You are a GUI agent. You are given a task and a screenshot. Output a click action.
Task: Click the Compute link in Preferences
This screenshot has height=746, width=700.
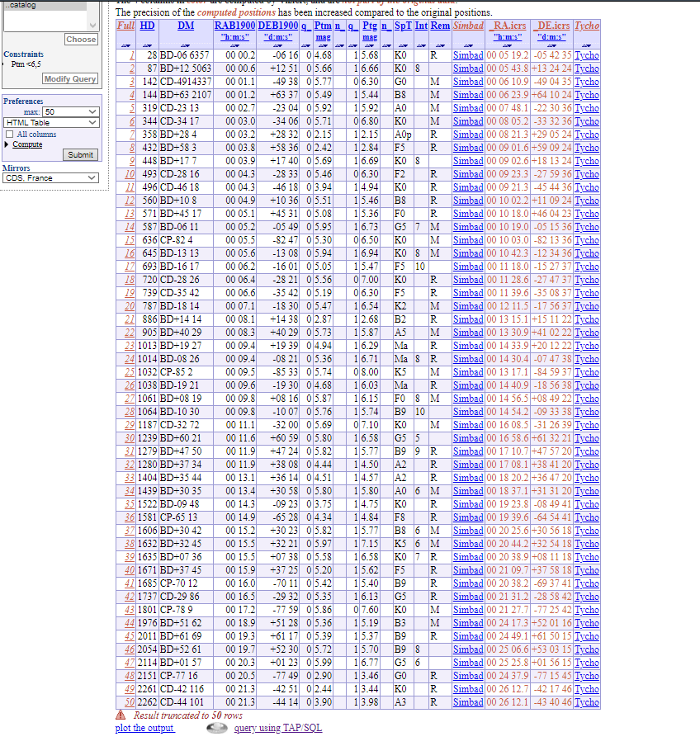27,144
